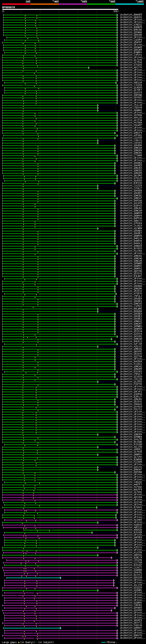Select hit label UniRef100_P10351

(131, 251)
